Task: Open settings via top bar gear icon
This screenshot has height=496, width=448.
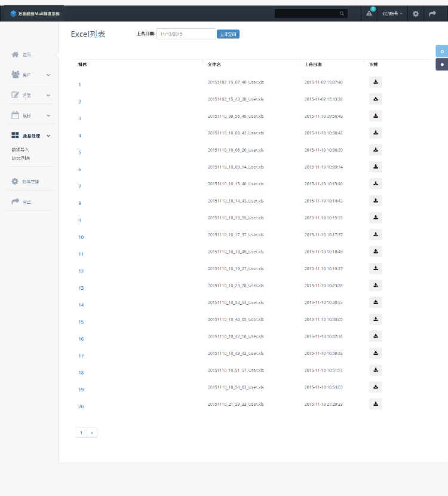Action: tap(416, 14)
